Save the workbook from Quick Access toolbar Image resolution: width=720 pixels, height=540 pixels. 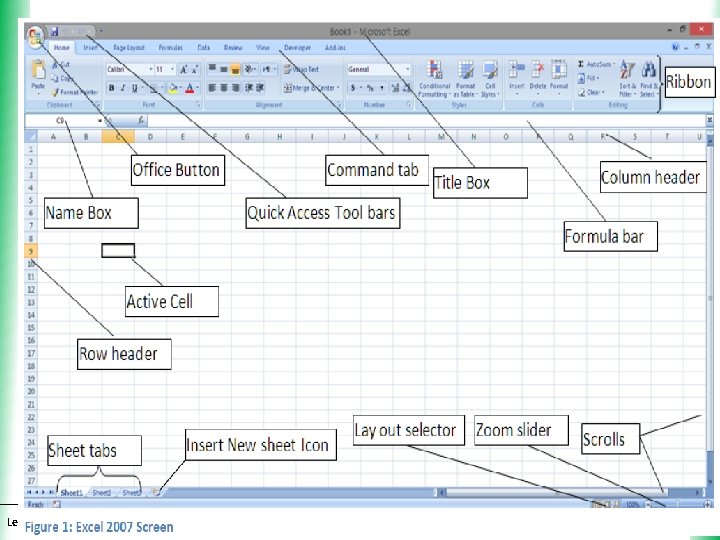(x=55, y=31)
